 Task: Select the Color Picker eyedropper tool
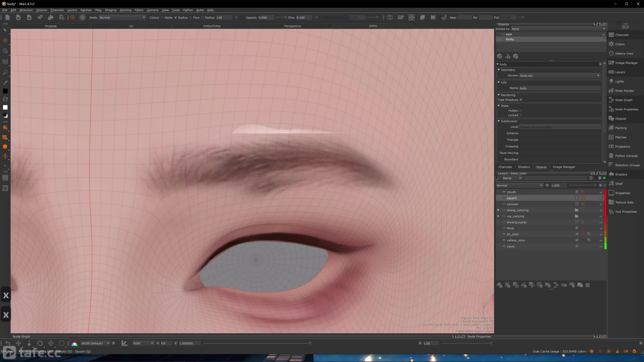(5, 83)
